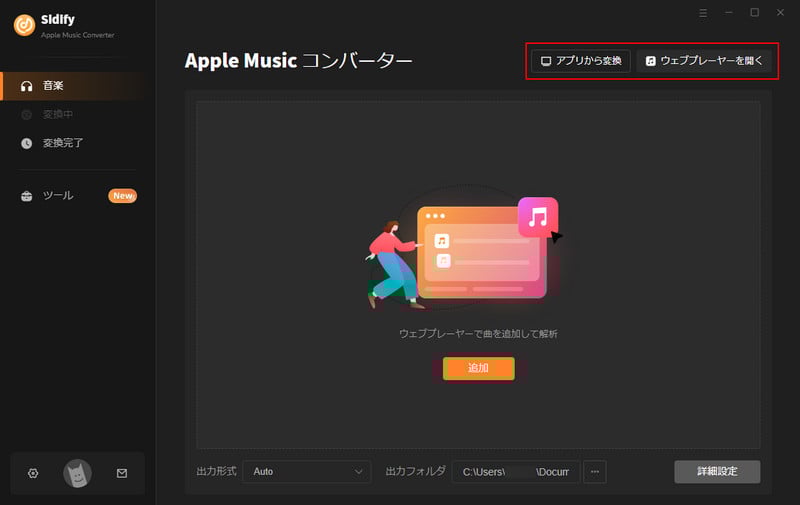Open settings via the gear icon
800x505 pixels.
(33, 473)
